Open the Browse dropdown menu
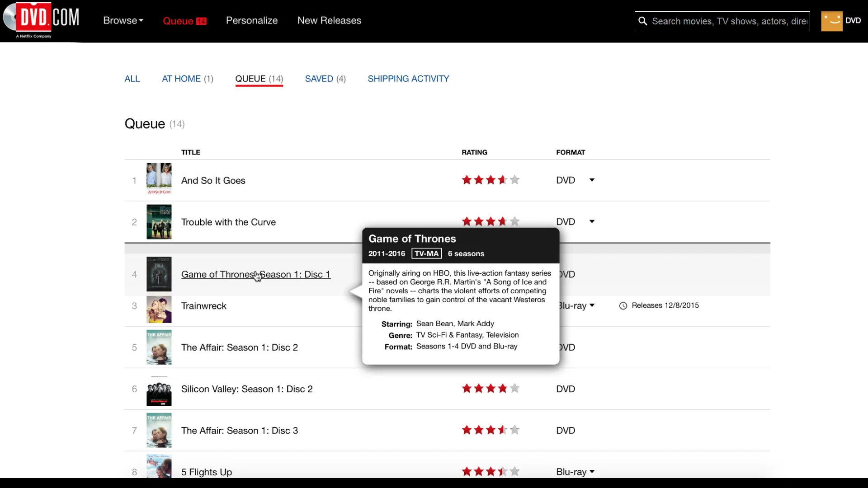This screenshot has height=488, width=868. [123, 20]
